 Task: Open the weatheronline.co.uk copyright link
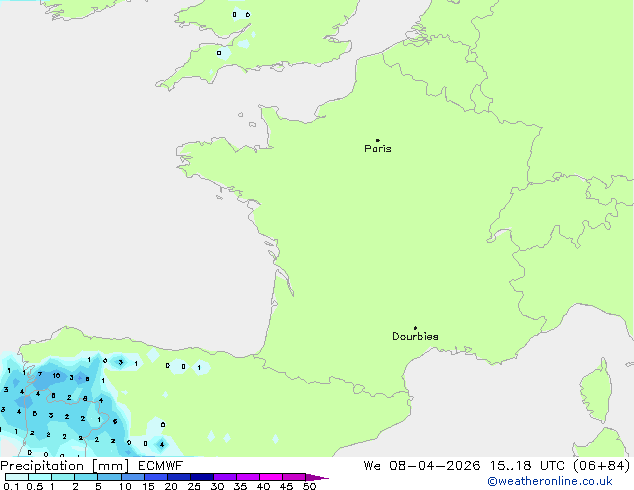[x=549, y=481]
